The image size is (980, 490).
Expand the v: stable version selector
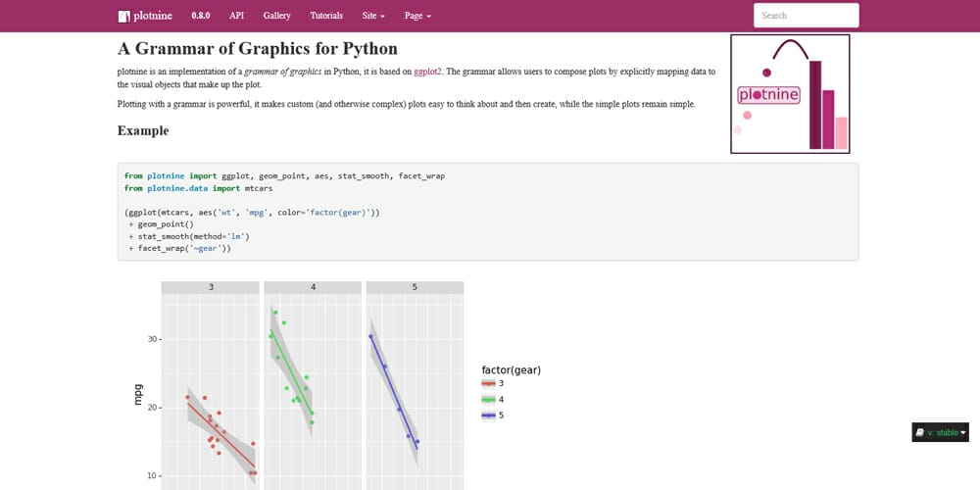click(x=940, y=432)
